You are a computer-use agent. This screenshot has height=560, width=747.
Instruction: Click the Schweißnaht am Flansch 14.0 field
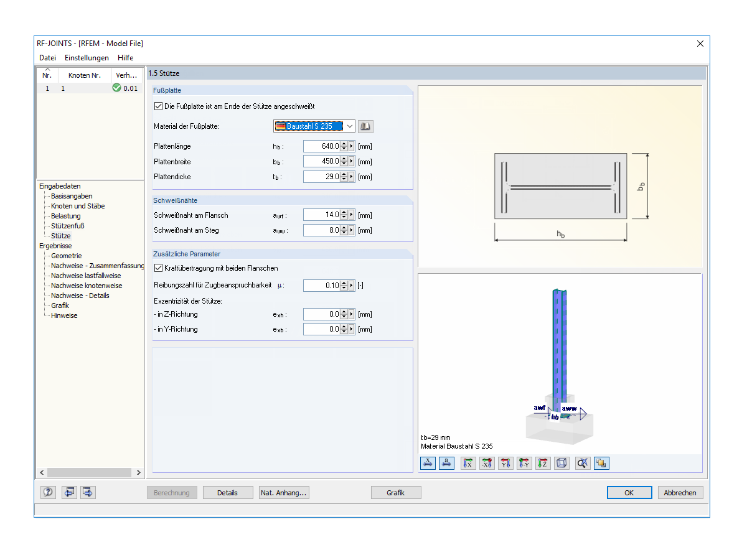[x=322, y=215]
